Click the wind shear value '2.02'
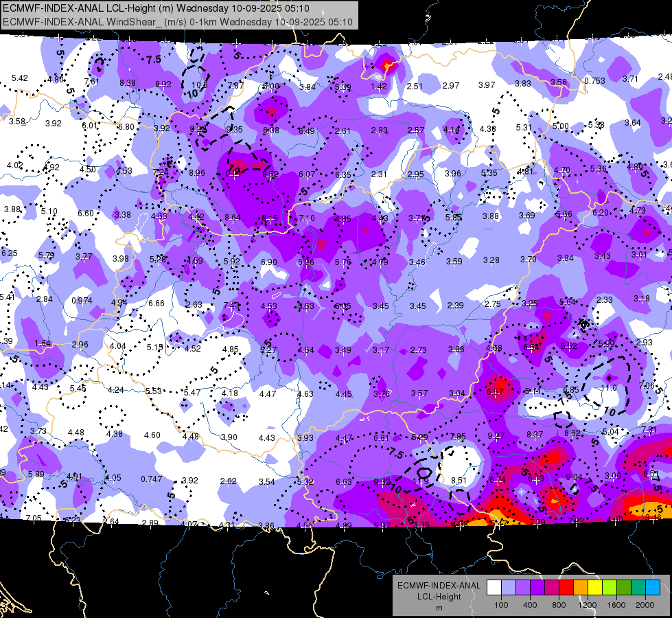Viewport: 672px width, 618px height. (x=229, y=481)
